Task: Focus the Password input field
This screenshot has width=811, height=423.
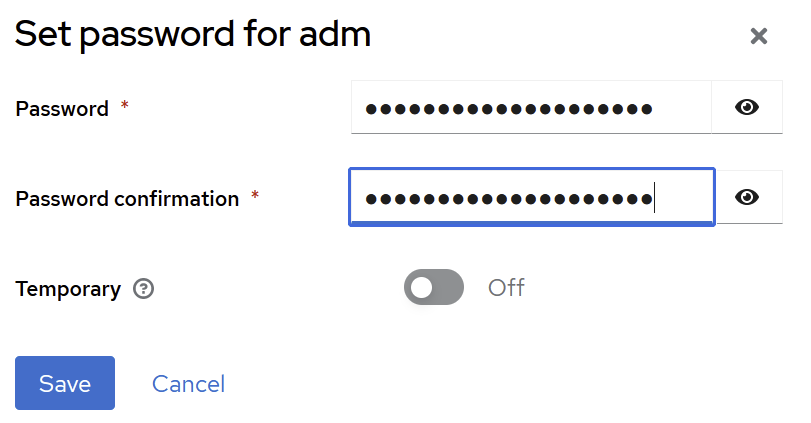Action: coord(530,108)
